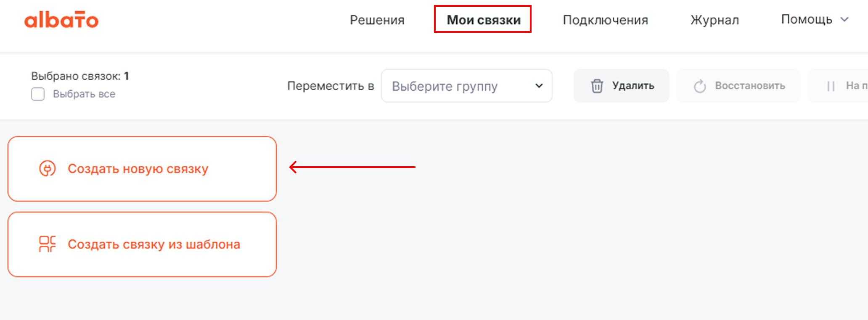This screenshot has width=868, height=320.
Task: Expand the Помощь menu chevron
Action: (844, 20)
